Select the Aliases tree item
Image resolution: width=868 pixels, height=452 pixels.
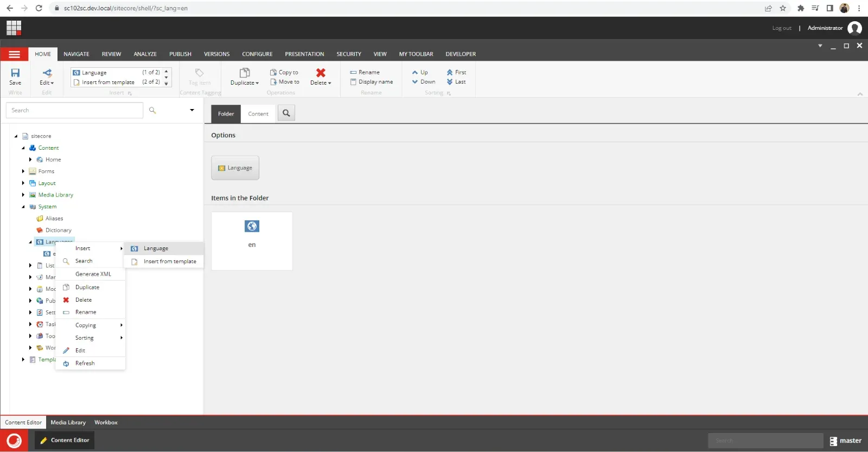click(x=50, y=219)
